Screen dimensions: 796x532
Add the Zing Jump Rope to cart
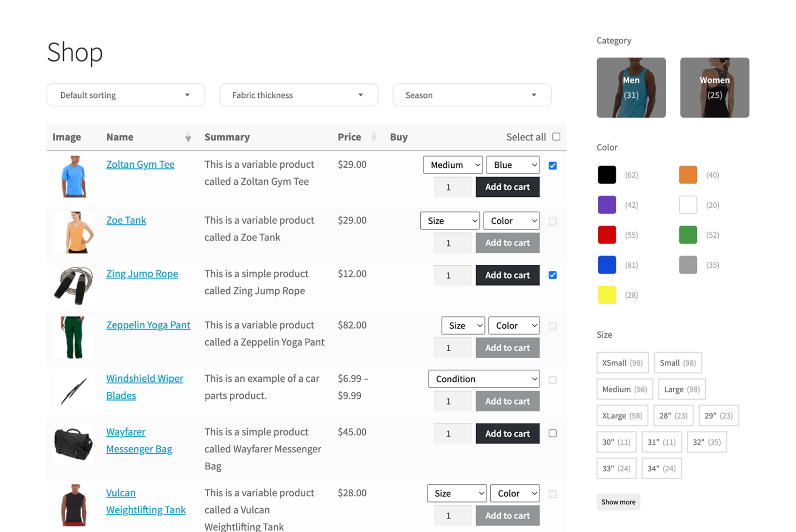507,275
